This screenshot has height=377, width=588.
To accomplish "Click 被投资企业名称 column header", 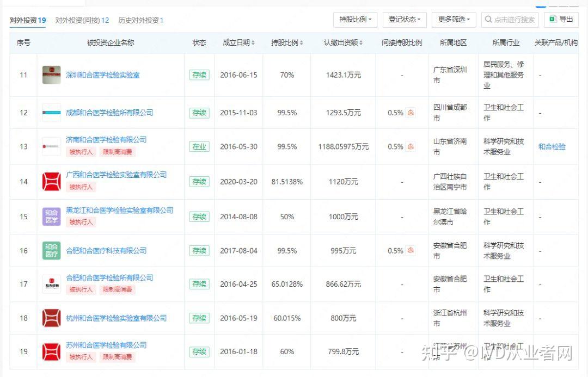I will click(110, 43).
